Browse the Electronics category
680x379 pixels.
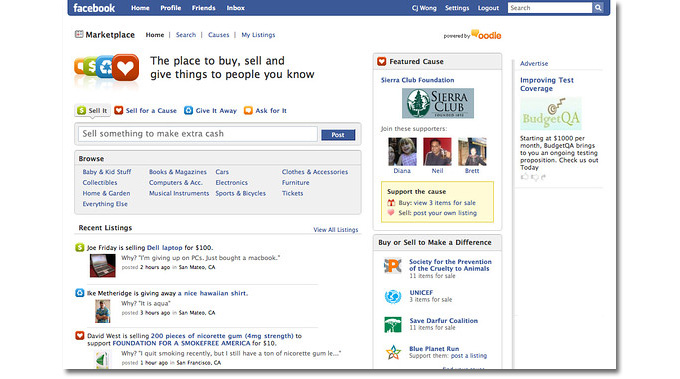[232, 183]
